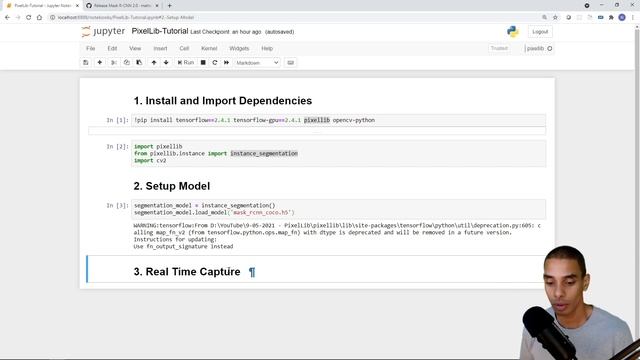Go forward with the browser forward arrow
The height and width of the screenshot is (360, 640).
point(18,18)
